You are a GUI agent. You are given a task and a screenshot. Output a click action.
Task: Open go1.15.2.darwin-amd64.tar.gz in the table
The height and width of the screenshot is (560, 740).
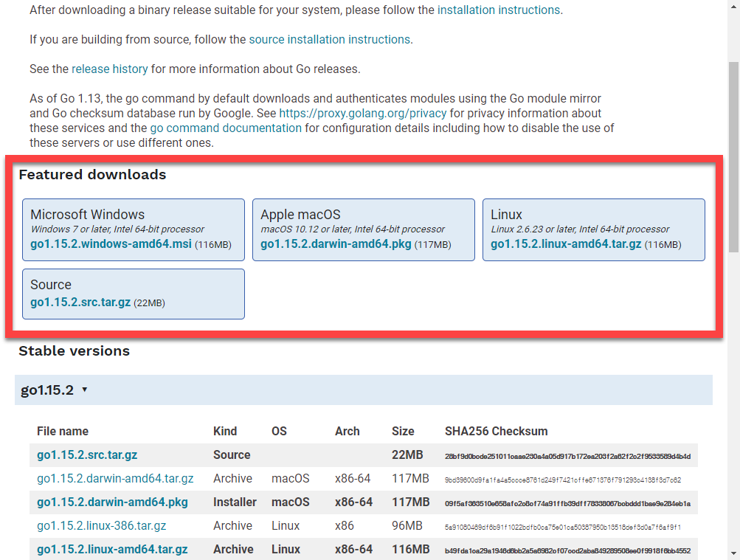pyautogui.click(x=115, y=478)
